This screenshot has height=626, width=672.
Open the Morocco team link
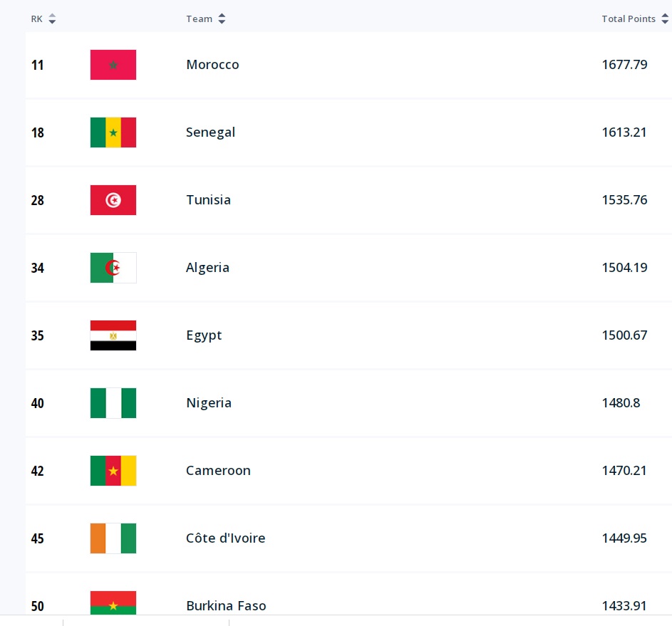[x=212, y=65]
